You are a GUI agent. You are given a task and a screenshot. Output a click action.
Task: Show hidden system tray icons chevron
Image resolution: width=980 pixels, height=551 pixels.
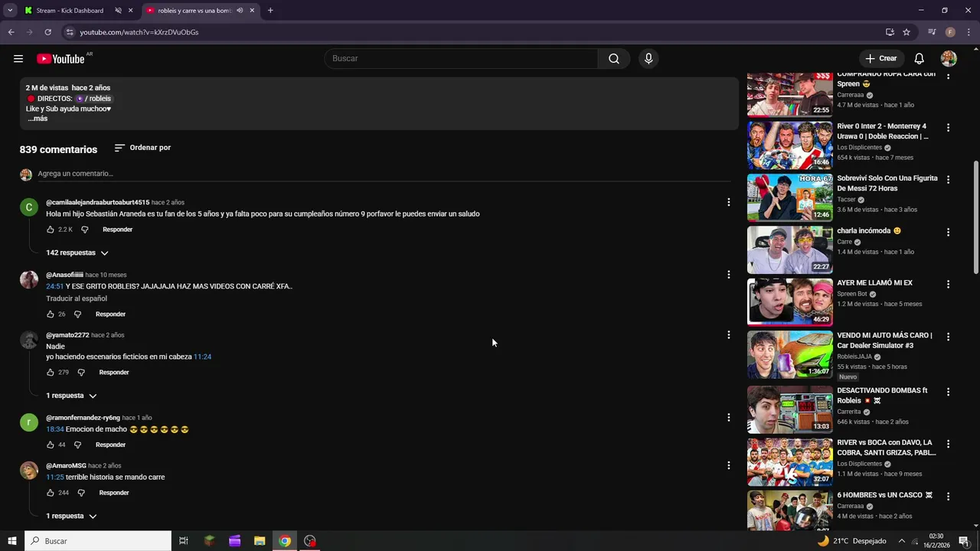901,541
